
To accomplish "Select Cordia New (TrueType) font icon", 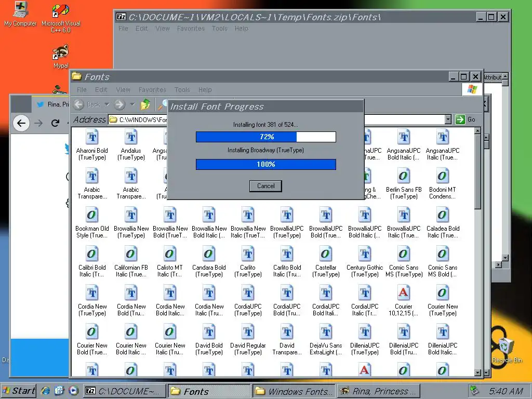I will (92, 292).
